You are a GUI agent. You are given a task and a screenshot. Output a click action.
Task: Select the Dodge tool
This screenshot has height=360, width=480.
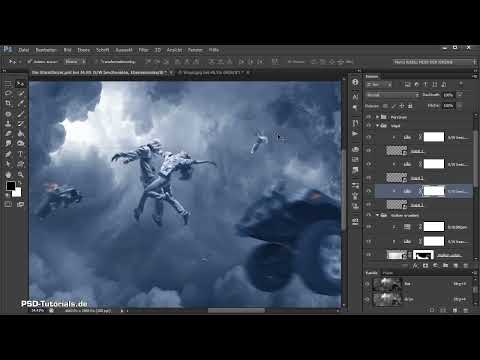coord(20,144)
